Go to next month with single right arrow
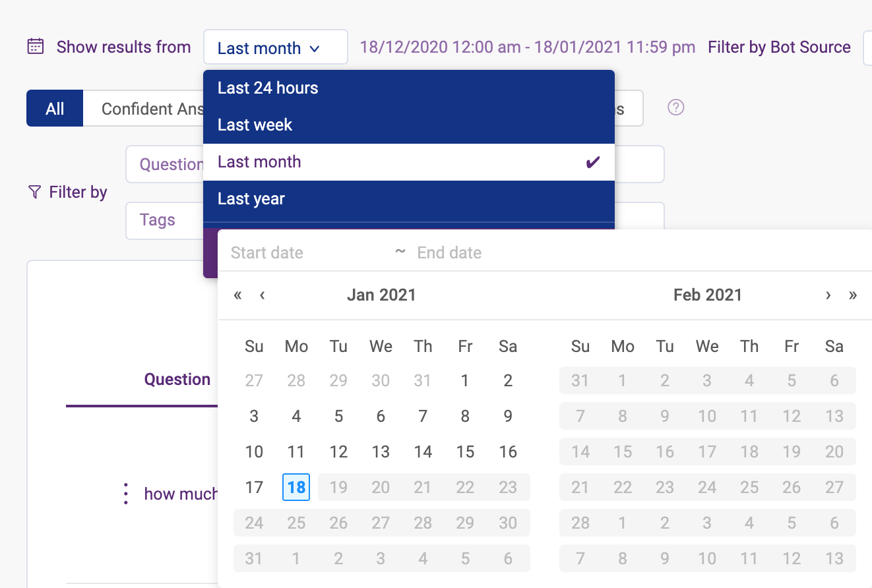 click(x=828, y=295)
